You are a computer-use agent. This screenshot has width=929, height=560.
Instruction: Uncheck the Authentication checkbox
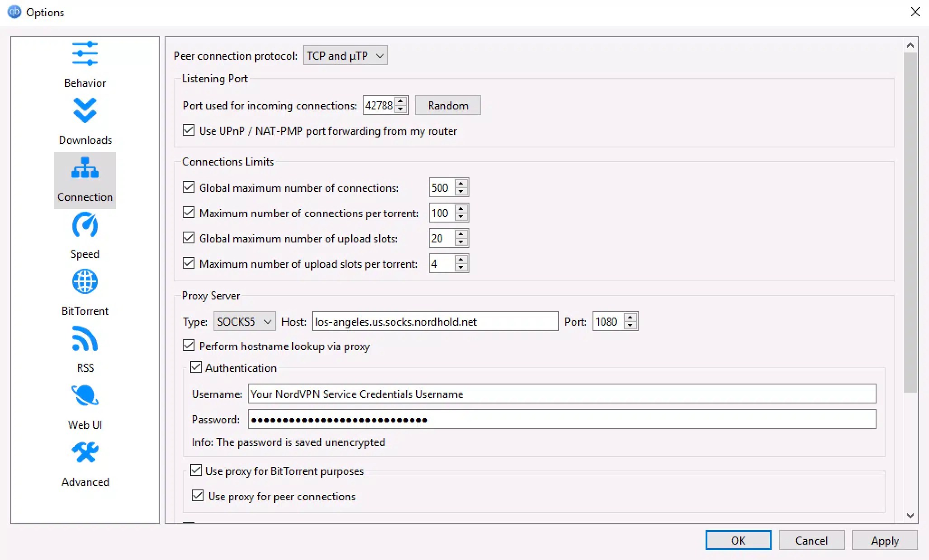click(196, 367)
